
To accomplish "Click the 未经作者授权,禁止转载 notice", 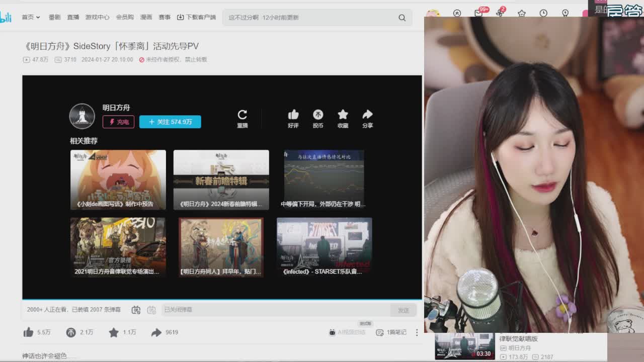I will 173,59.
